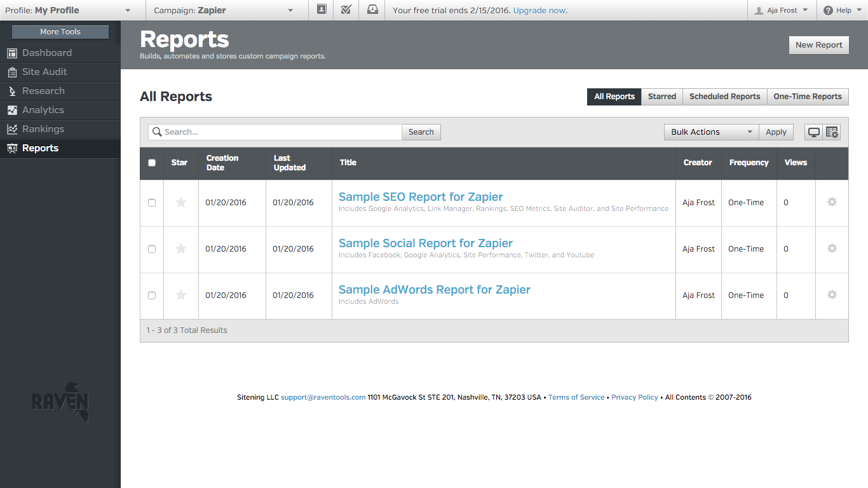The height and width of the screenshot is (488, 868).
Task: Open gear settings for Sample Social Report
Action: (832, 248)
